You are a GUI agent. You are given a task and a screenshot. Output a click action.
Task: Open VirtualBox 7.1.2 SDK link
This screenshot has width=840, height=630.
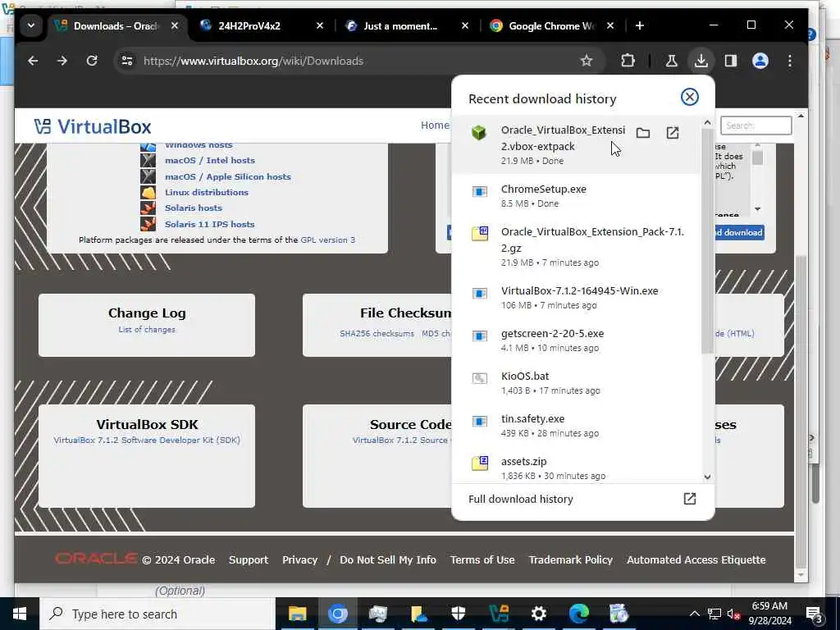pos(147,440)
